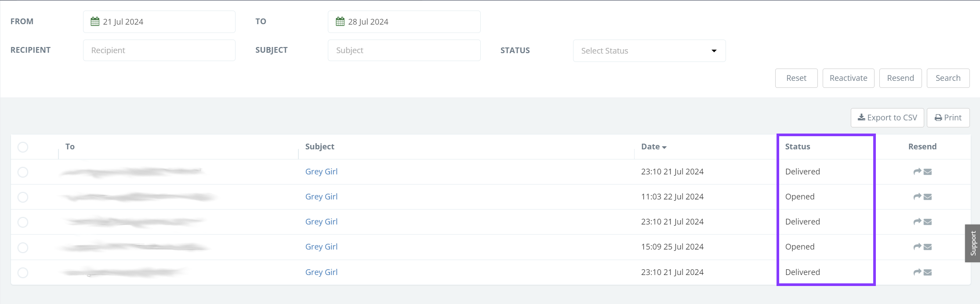Select the first email row checkbox

point(23,172)
